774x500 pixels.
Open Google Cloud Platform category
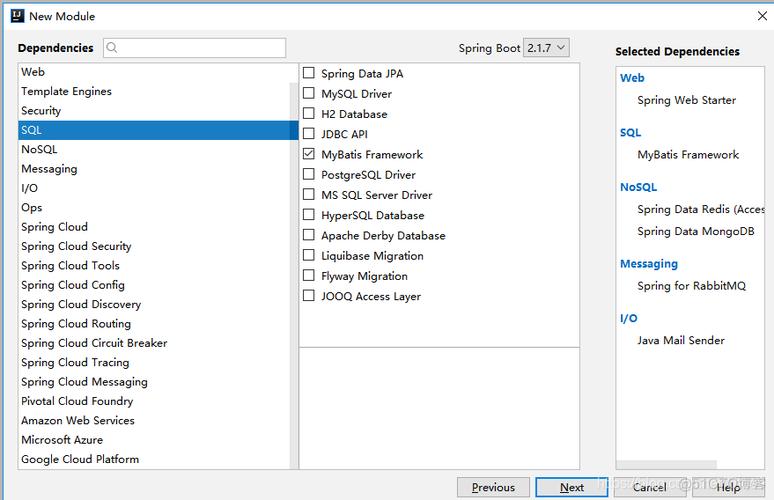tap(154, 459)
